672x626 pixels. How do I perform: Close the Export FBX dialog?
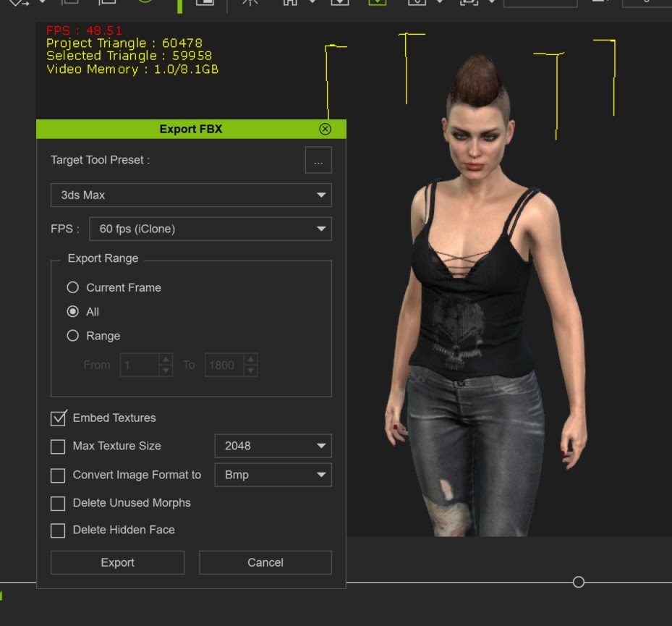(x=325, y=129)
